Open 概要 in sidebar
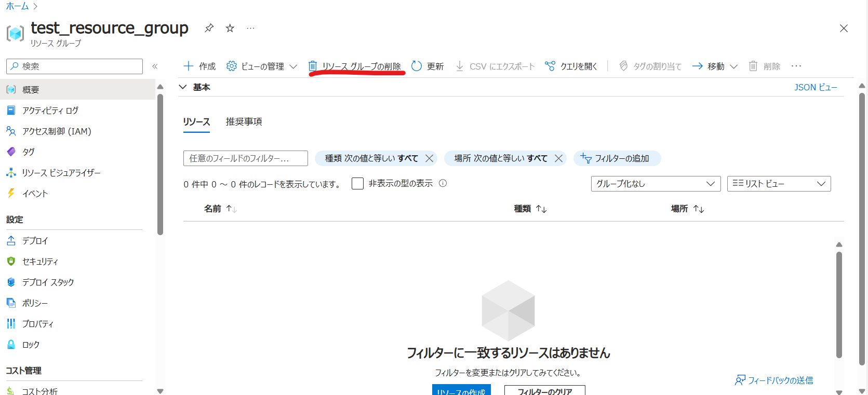Image resolution: width=868 pixels, height=395 pixels. pyautogui.click(x=78, y=89)
